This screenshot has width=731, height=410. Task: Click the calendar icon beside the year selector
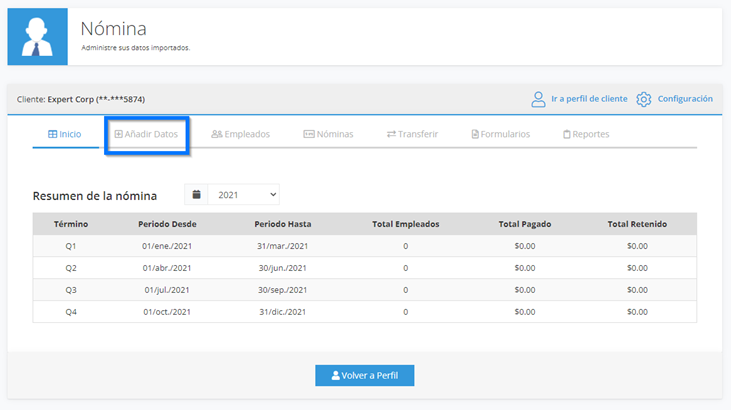pyautogui.click(x=196, y=195)
